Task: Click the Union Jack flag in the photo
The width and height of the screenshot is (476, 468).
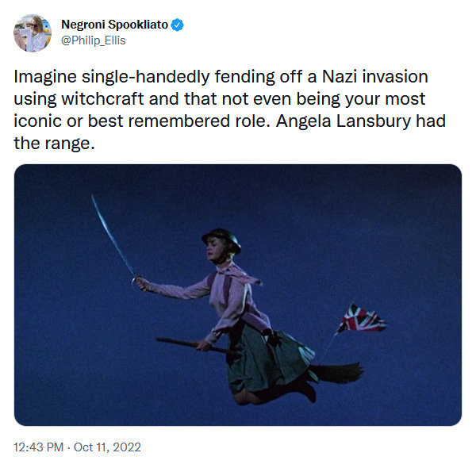Action: (x=362, y=319)
